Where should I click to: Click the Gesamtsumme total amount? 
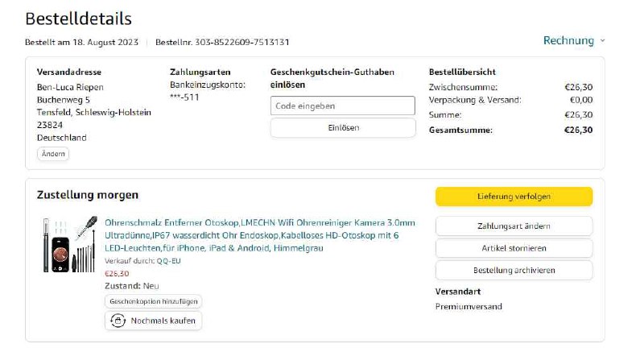click(578, 130)
